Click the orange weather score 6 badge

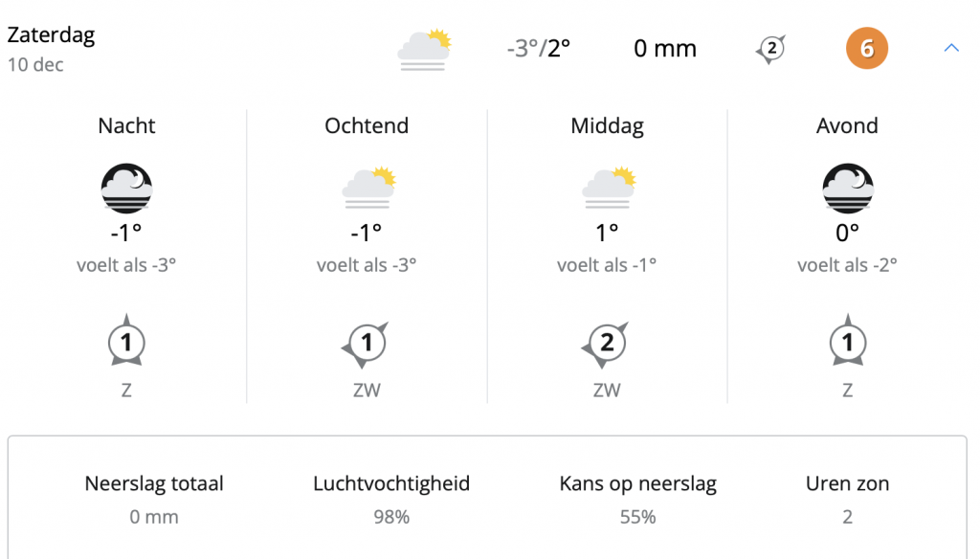867,48
